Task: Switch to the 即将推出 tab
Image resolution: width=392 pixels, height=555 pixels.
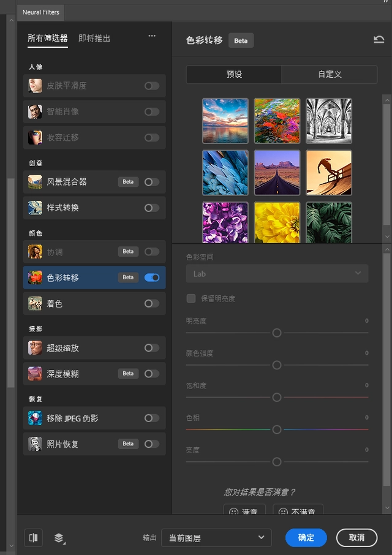Action: coord(94,39)
